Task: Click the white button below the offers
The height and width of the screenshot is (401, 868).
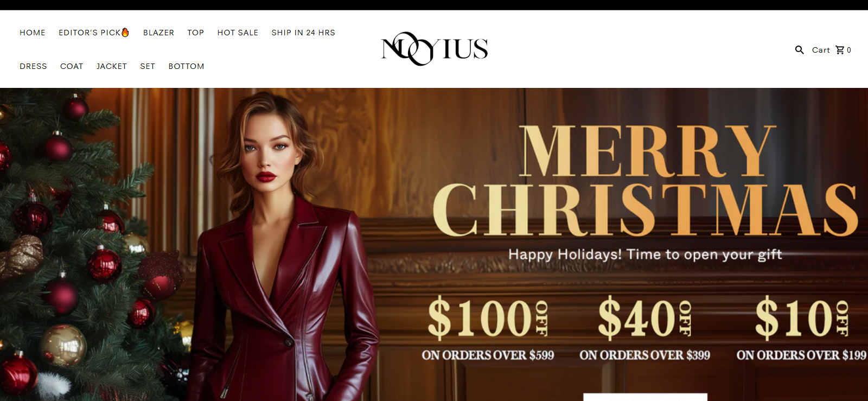Action: [645, 397]
